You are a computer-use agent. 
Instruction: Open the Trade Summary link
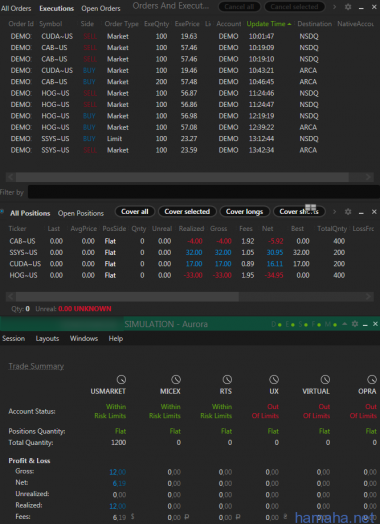[36, 366]
